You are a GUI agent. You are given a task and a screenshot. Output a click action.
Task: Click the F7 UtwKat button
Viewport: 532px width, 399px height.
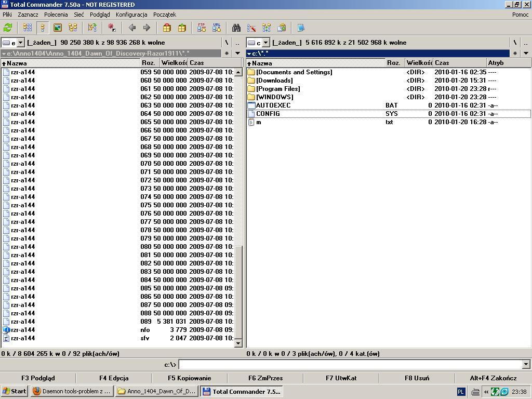click(x=341, y=378)
